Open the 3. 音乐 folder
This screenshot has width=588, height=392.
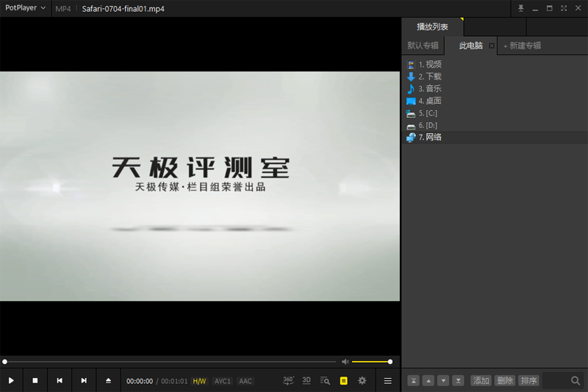[495, 89]
